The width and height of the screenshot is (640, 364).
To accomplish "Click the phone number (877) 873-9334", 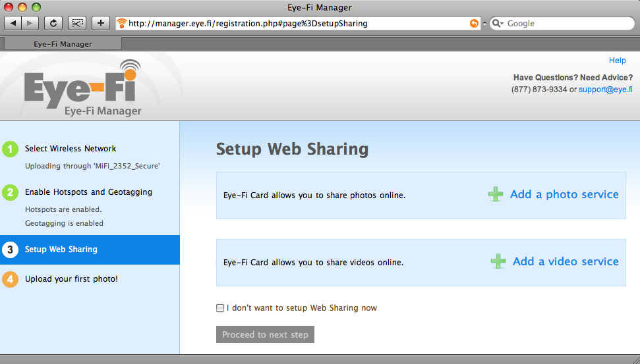I will (538, 90).
